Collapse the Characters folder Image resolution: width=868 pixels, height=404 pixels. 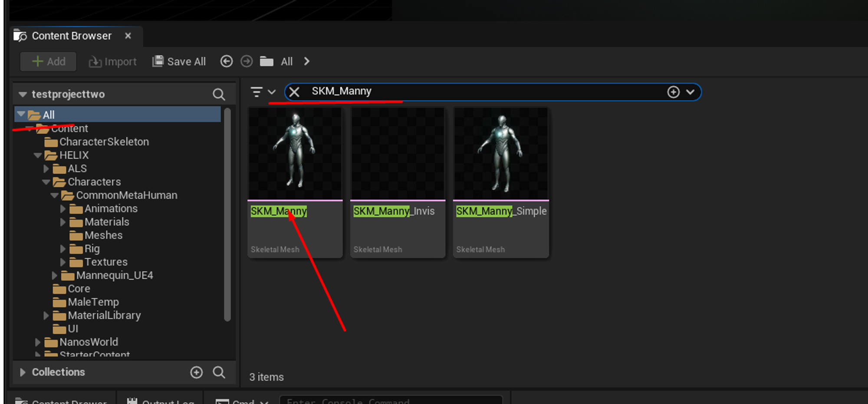point(46,182)
